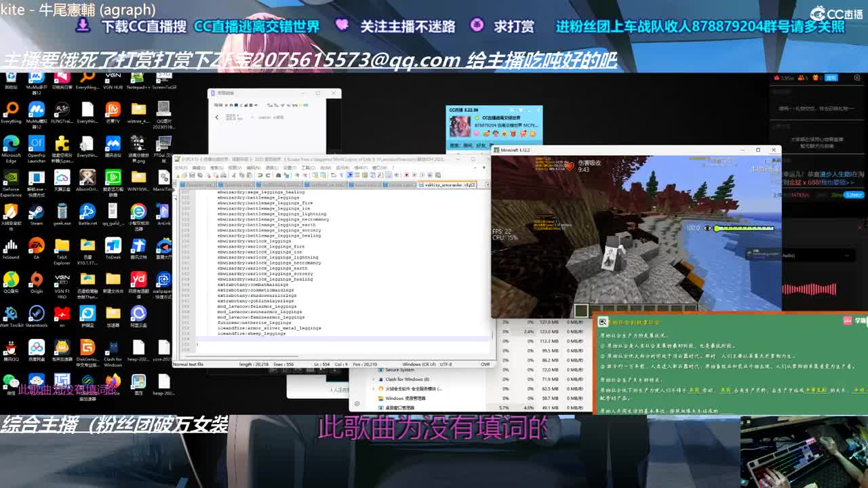Click UTF-8 encoding in Notepad++ status bar
Screen dimensions: 868x488
click(x=446, y=364)
